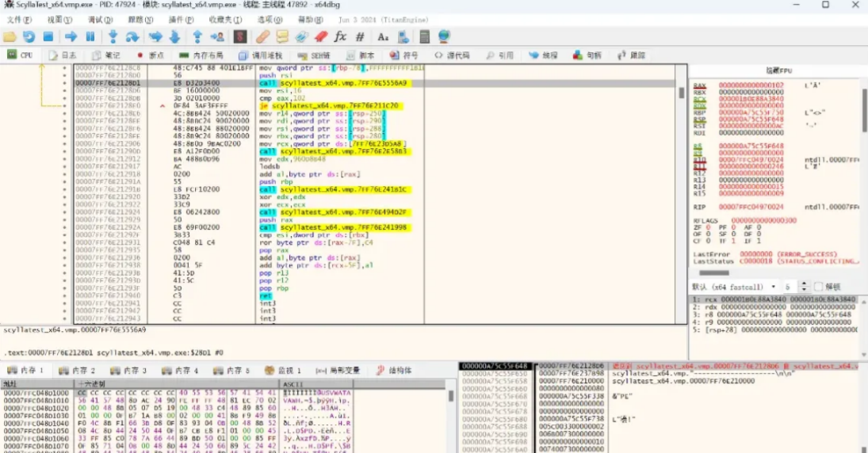The image size is (868, 453).
Task: Click the 隐藏FPU button above registers
Action: [x=779, y=70]
